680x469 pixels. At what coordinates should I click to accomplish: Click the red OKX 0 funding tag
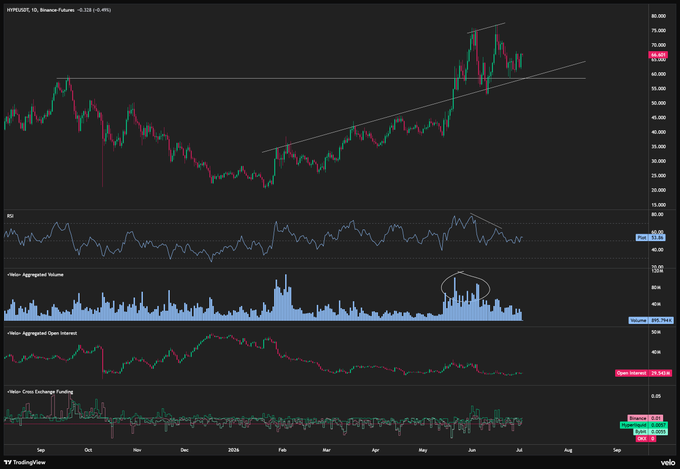(x=646, y=439)
